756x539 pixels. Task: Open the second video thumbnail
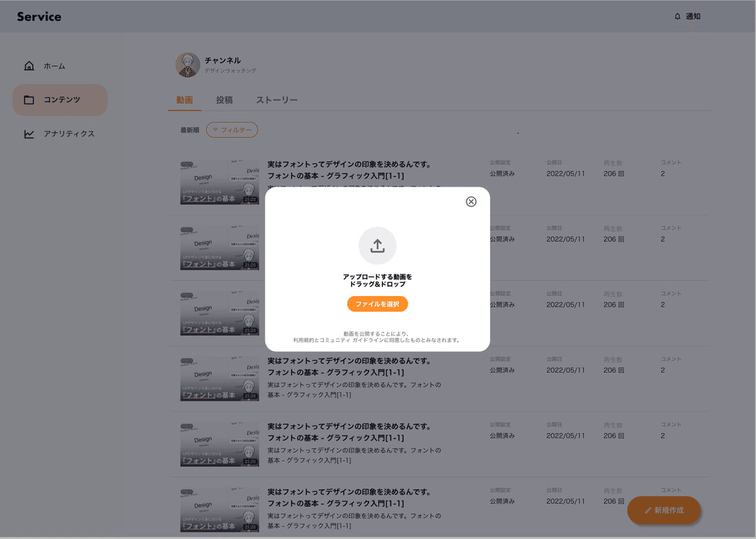[219, 247]
